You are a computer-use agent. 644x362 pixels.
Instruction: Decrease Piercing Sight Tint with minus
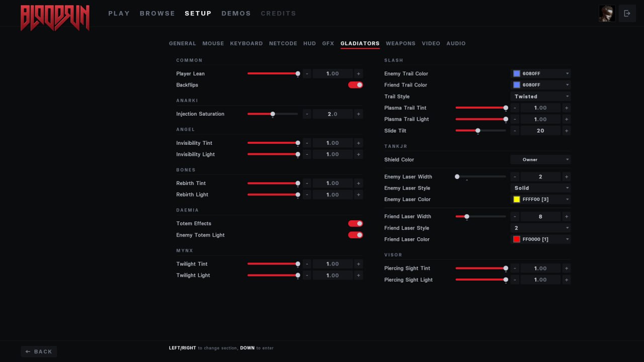[515, 268]
